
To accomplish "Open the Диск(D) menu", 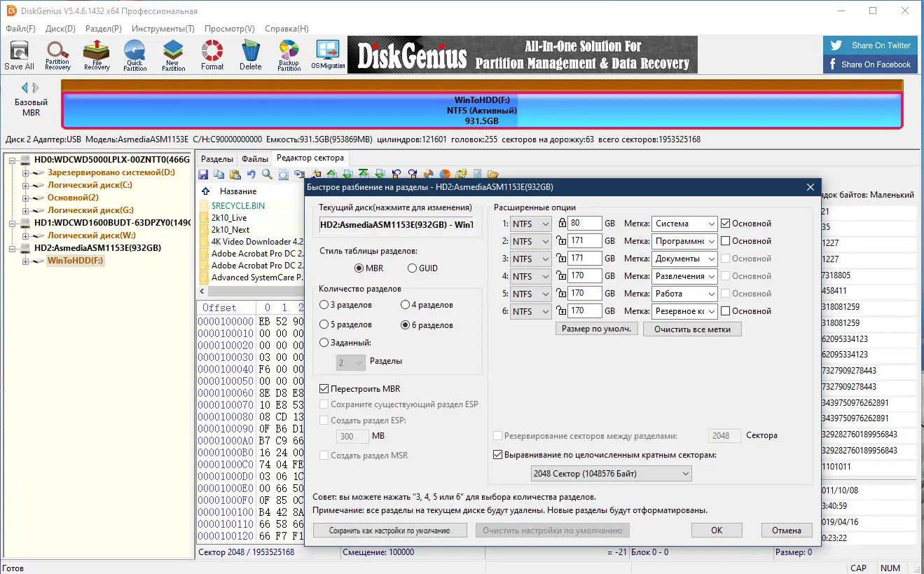I will click(x=60, y=29).
